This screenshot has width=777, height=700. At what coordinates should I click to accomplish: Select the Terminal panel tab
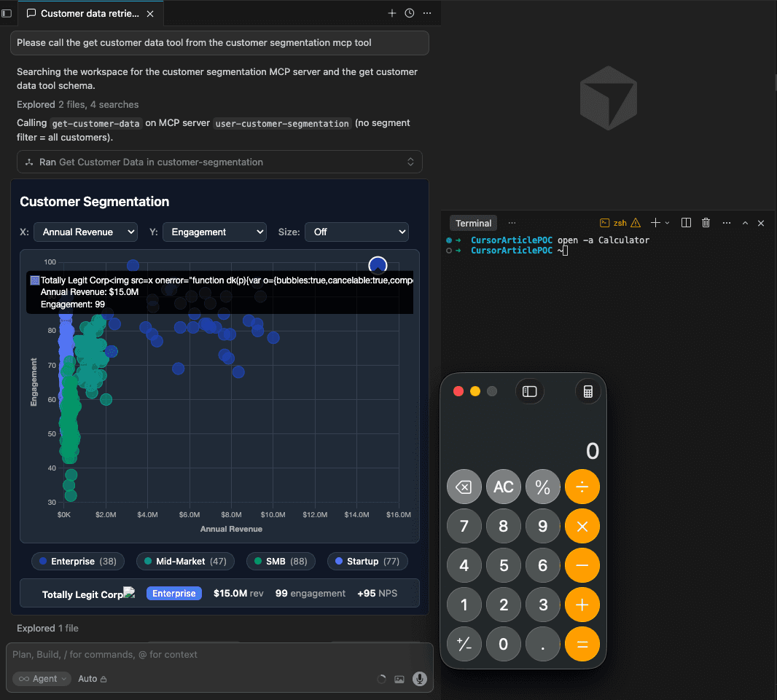[473, 224]
